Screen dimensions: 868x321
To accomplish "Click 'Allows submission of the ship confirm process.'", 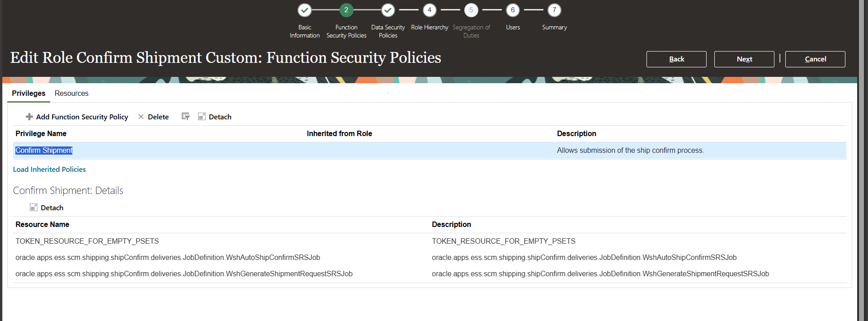I will (x=630, y=150).
